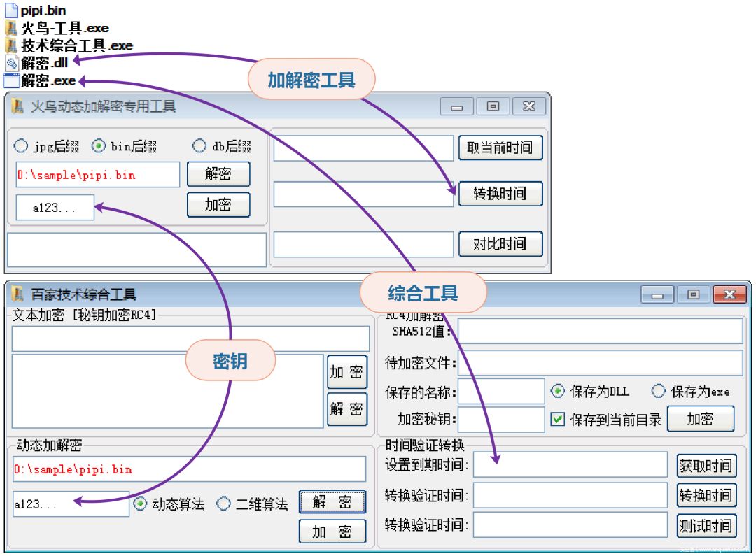Image resolution: width=756 pixels, height=556 pixels.
Task: Click 设置到期时间 input field
Action: click(x=570, y=464)
